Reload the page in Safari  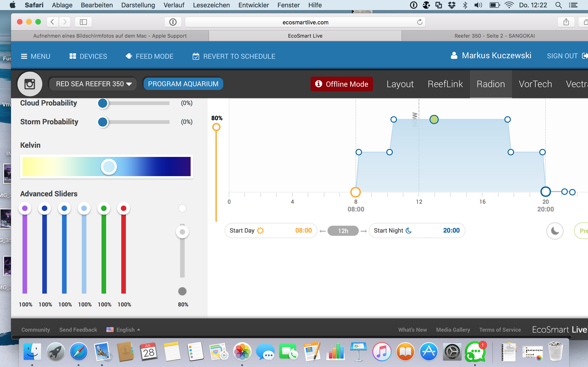point(420,22)
